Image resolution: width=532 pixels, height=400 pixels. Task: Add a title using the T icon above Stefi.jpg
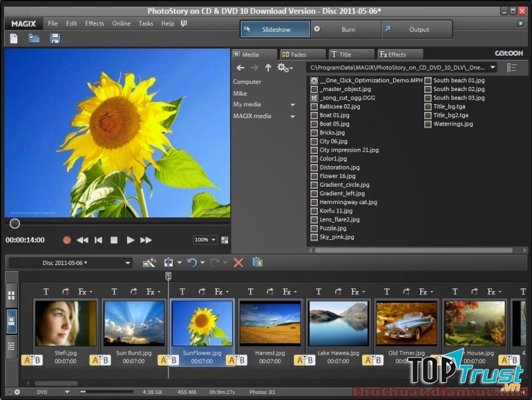pos(46,291)
